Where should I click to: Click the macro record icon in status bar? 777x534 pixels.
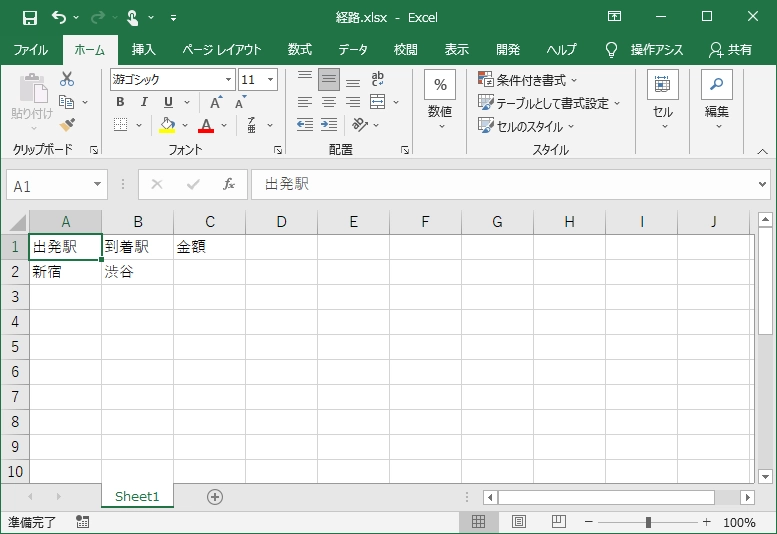82,522
